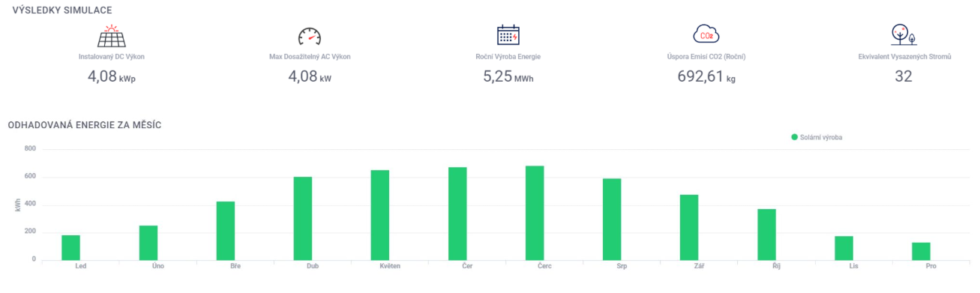Click the Roční Výroba Energie label
980x293 pixels.
(x=508, y=56)
